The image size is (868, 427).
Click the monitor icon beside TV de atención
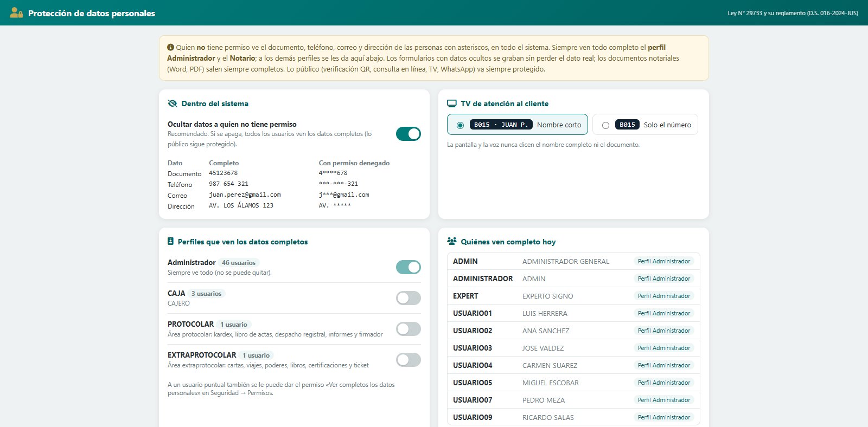[x=452, y=103]
